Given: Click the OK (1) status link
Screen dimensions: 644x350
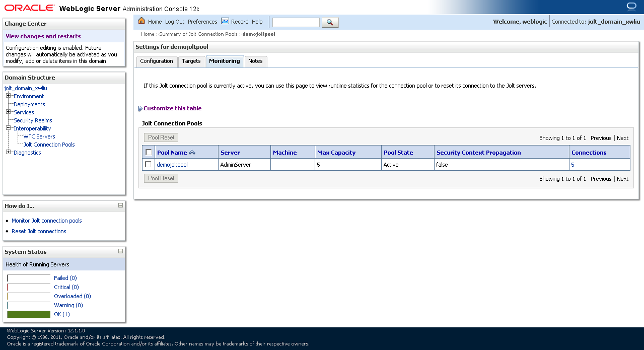Looking at the screenshot, I should click(62, 314).
